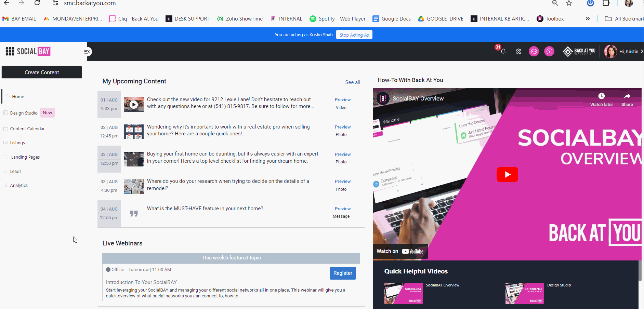Reload the page with the refresh icon

[37, 3]
